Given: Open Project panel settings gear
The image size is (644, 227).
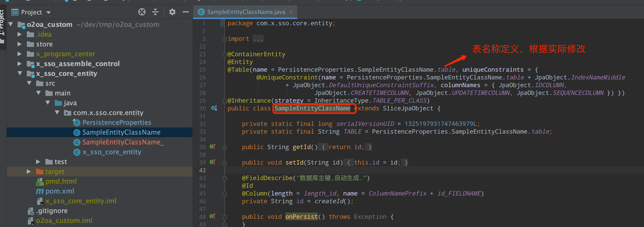Looking at the screenshot, I should tap(172, 12).
